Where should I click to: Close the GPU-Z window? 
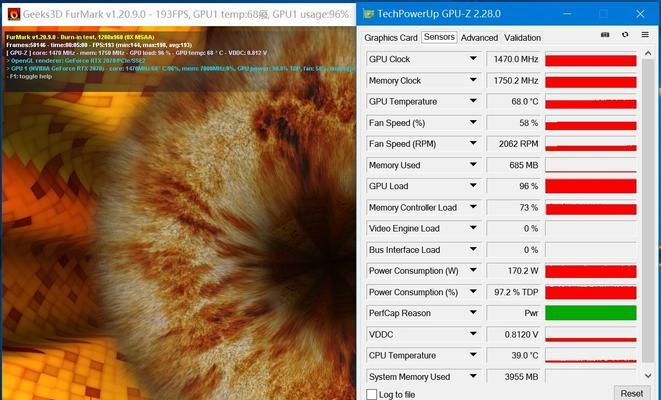[640, 14]
